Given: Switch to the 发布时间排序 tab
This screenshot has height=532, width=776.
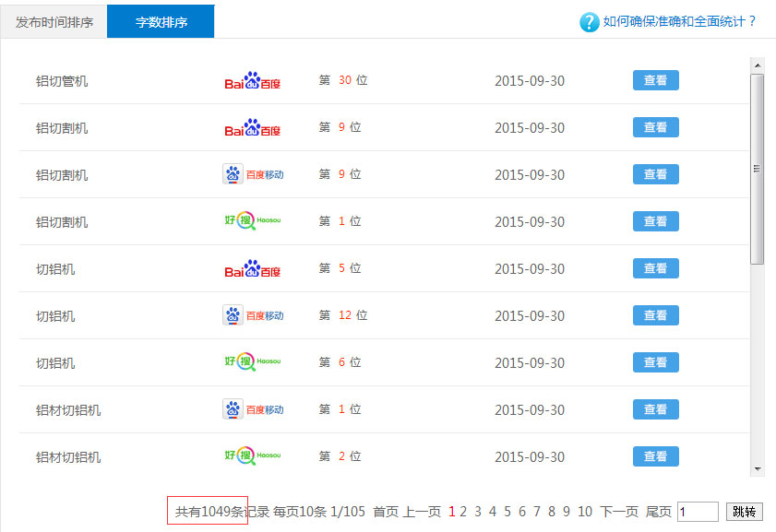Looking at the screenshot, I should [x=54, y=22].
